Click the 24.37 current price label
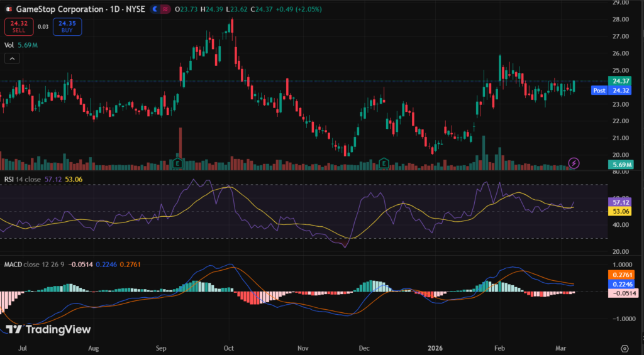Screen dimensions: 644x355 tap(621, 81)
